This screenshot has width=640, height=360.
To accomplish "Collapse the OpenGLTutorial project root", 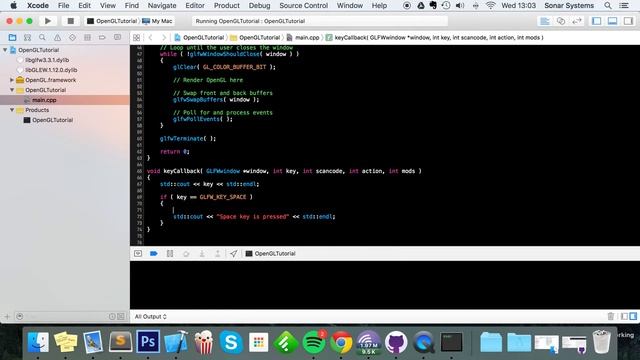I will point(5,50).
